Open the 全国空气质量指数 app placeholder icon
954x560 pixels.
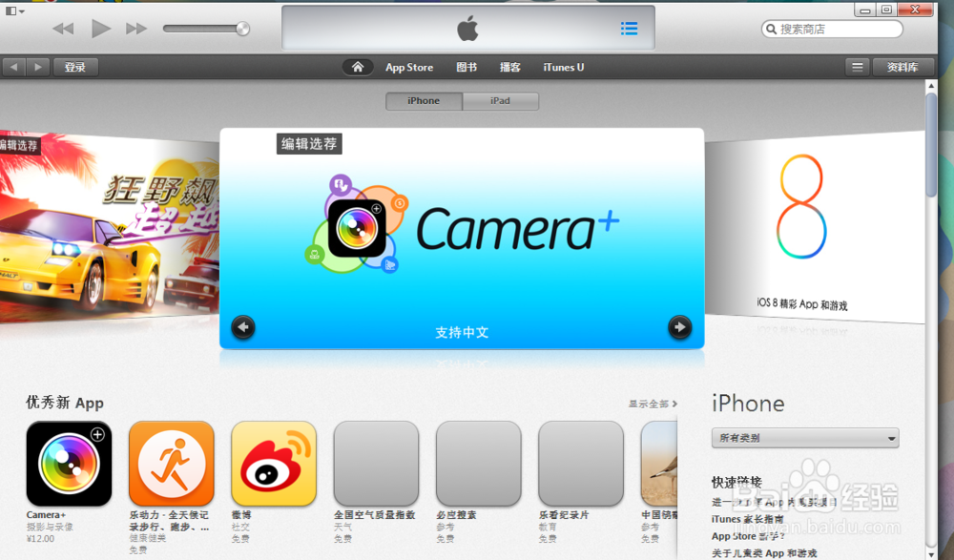376,464
